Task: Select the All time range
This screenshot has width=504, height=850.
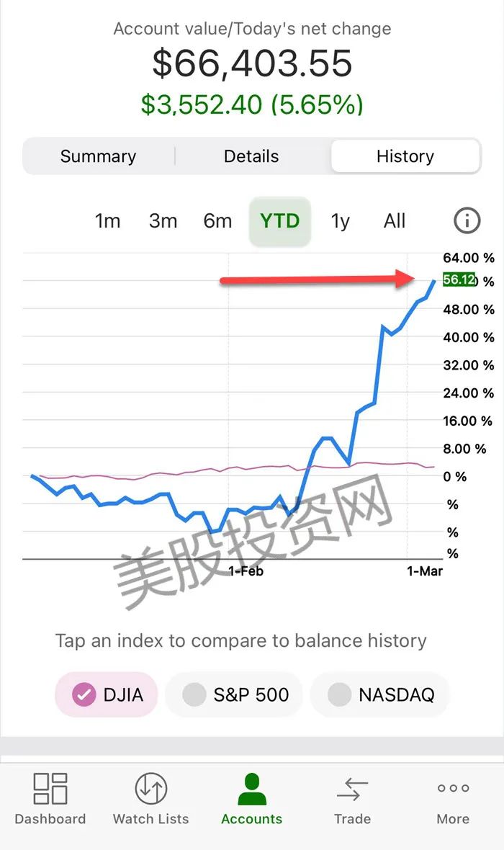Action: (x=394, y=221)
